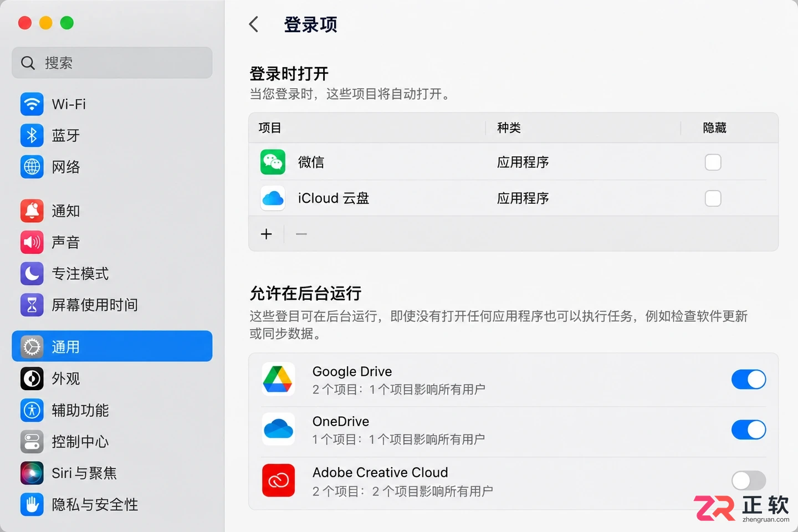
Task: Select the 专注模式 moon icon
Action: (32, 273)
